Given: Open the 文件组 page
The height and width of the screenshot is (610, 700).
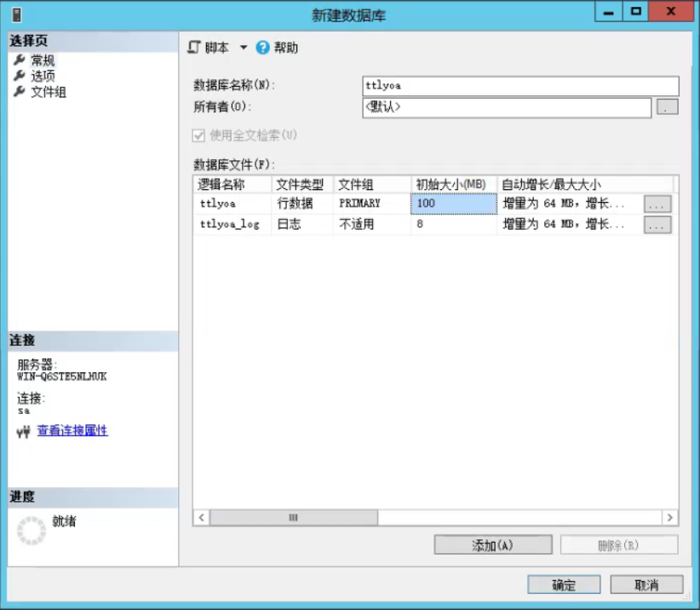Looking at the screenshot, I should (x=49, y=92).
